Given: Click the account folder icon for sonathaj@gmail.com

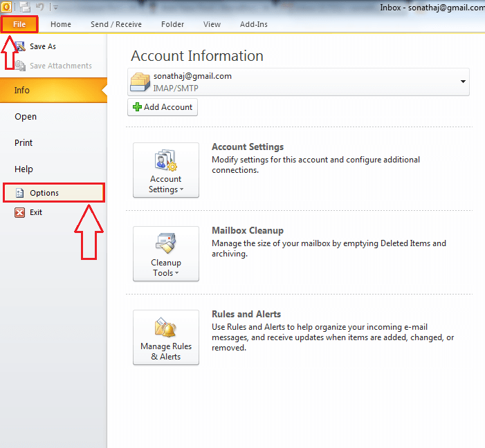Looking at the screenshot, I should click(140, 82).
